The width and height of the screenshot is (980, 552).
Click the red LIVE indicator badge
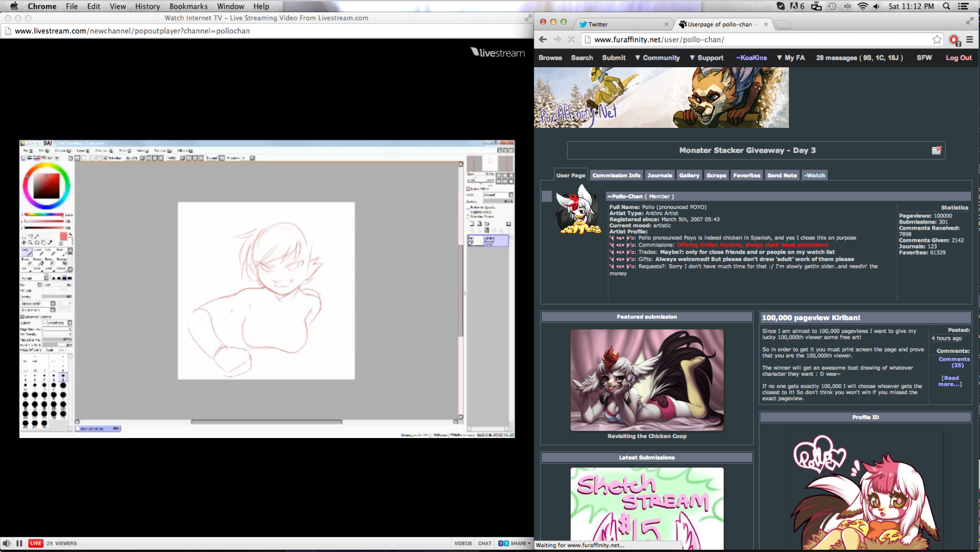36,543
